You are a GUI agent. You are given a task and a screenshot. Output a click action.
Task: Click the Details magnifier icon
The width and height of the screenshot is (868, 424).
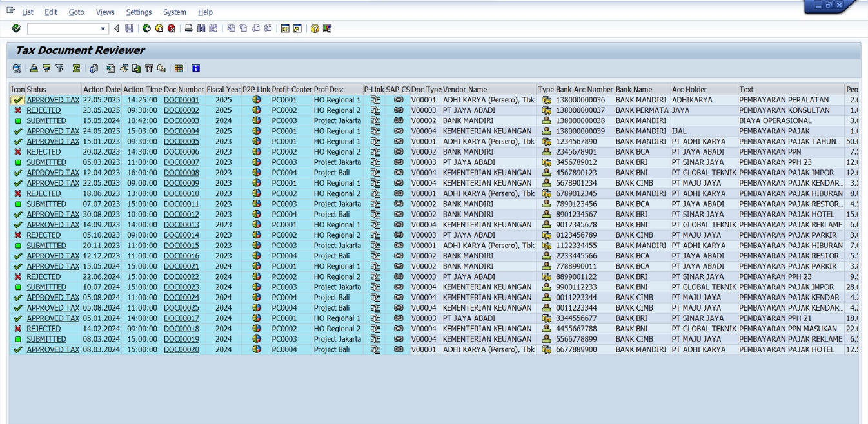point(17,68)
